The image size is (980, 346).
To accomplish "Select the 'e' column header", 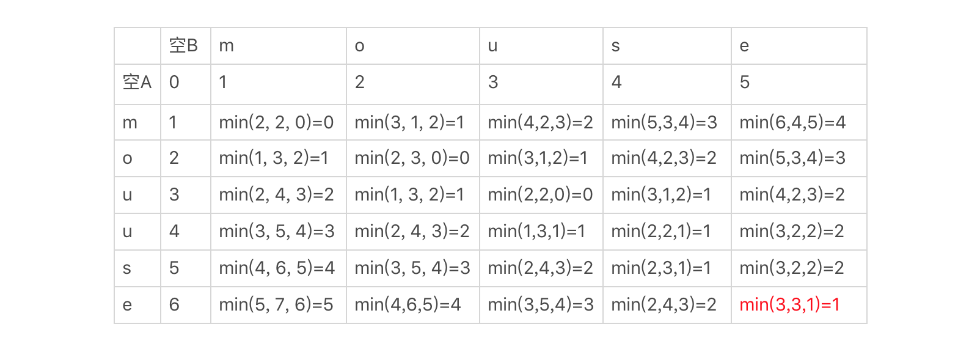I will (744, 46).
